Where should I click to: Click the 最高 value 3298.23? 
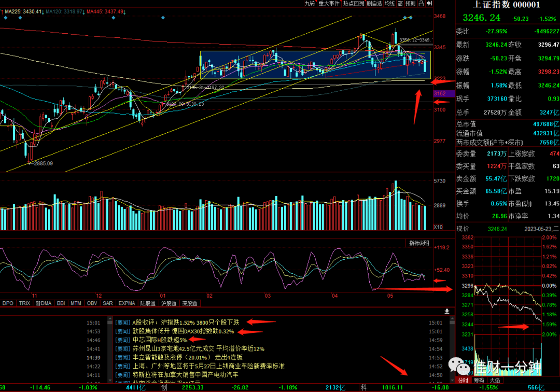(549, 72)
